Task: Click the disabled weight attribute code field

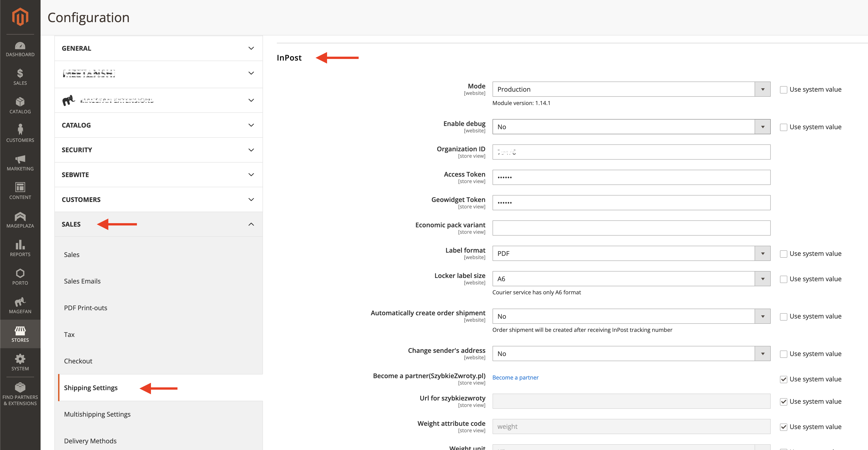Action: pyautogui.click(x=631, y=427)
